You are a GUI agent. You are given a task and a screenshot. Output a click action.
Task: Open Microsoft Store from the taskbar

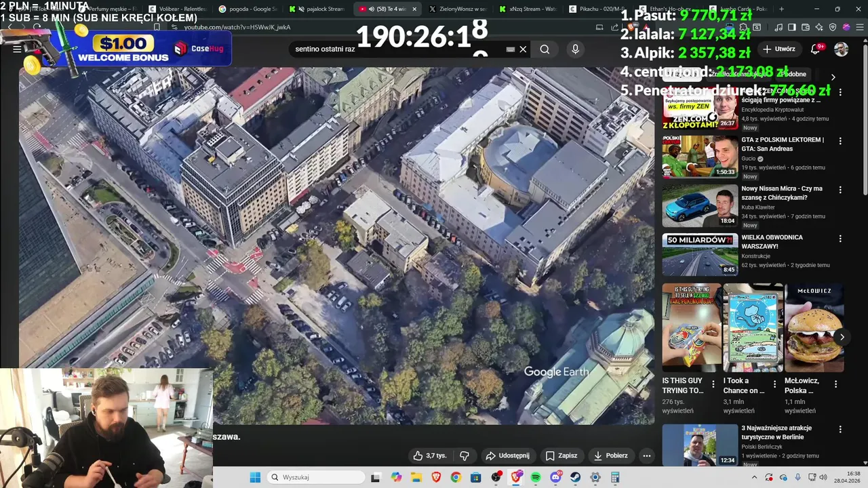(x=476, y=477)
